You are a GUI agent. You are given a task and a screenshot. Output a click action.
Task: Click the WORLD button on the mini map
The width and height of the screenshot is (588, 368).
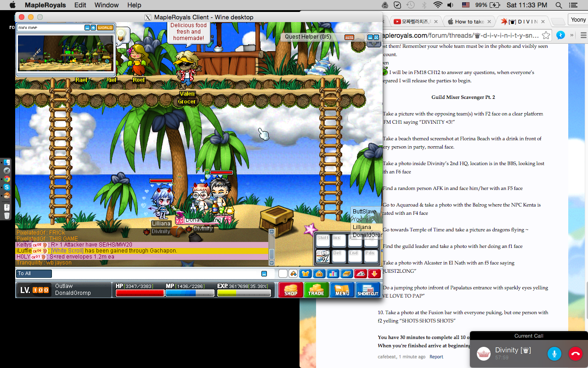tap(105, 28)
